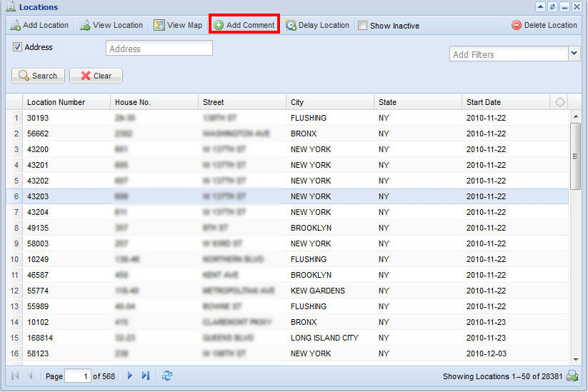The image size is (588, 392).
Task: Select location number 58123
Action: point(38,353)
